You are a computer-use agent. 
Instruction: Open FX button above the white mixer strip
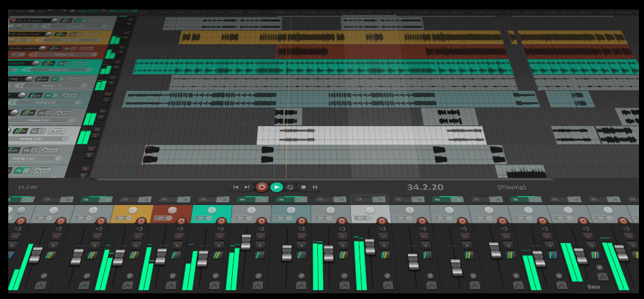[x=363, y=199]
